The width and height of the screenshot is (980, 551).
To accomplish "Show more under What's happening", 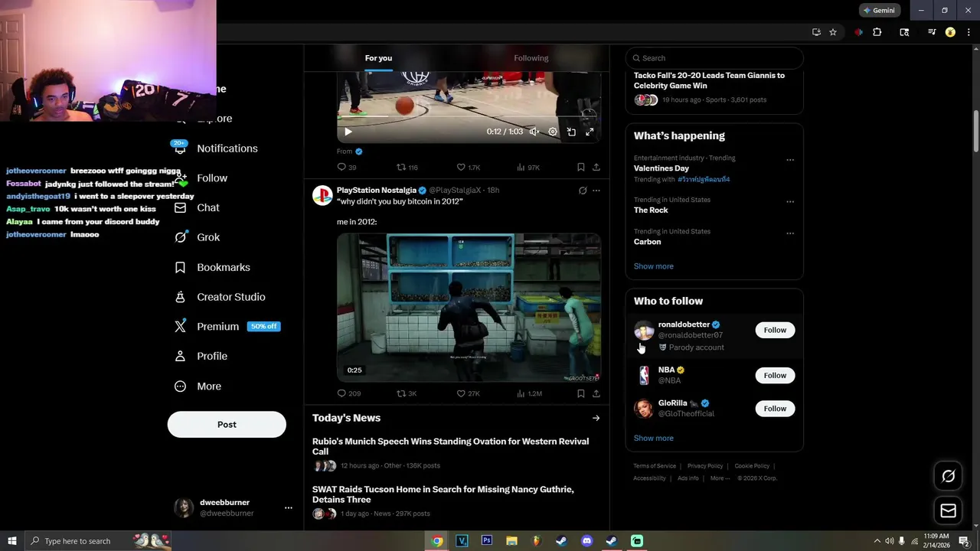I will [x=654, y=266].
